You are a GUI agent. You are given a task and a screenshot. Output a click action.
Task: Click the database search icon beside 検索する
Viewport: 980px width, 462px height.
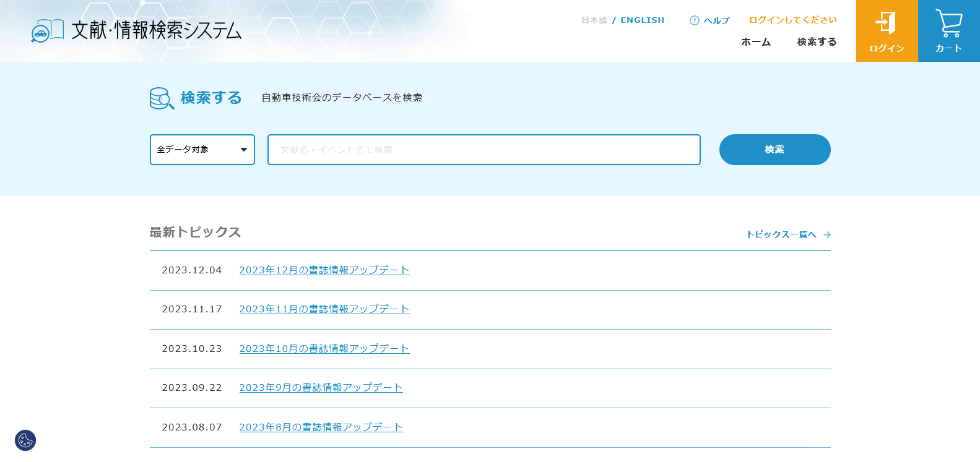(x=162, y=98)
